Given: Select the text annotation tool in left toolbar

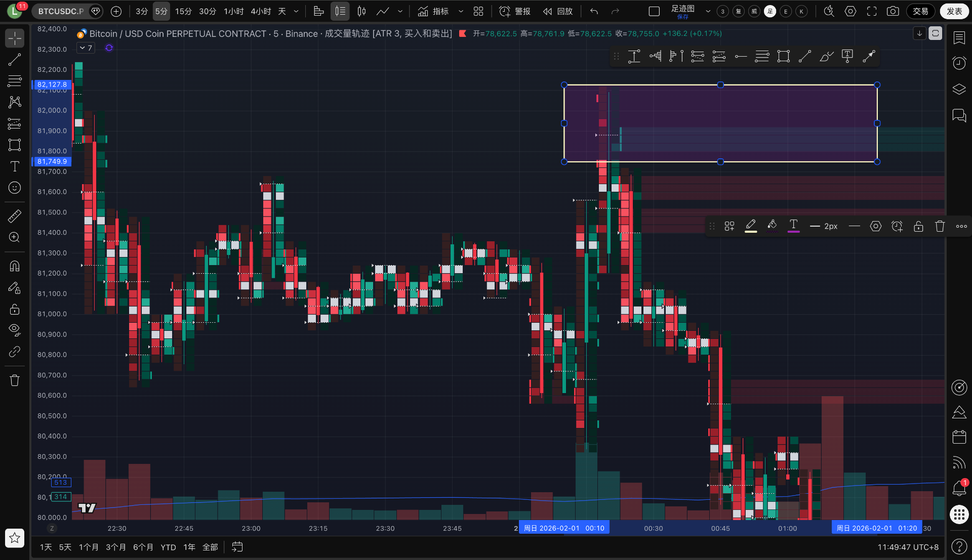Looking at the screenshot, I should pos(15,166).
